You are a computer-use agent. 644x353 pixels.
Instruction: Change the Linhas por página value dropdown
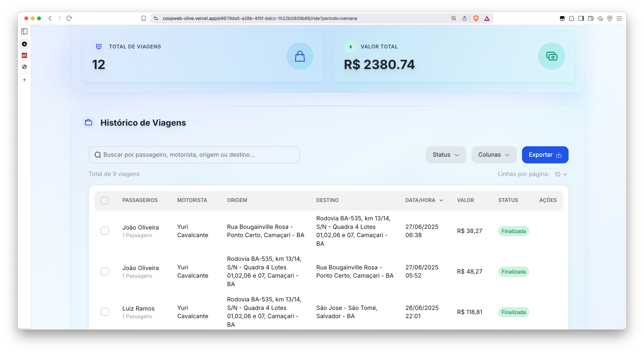(x=560, y=174)
